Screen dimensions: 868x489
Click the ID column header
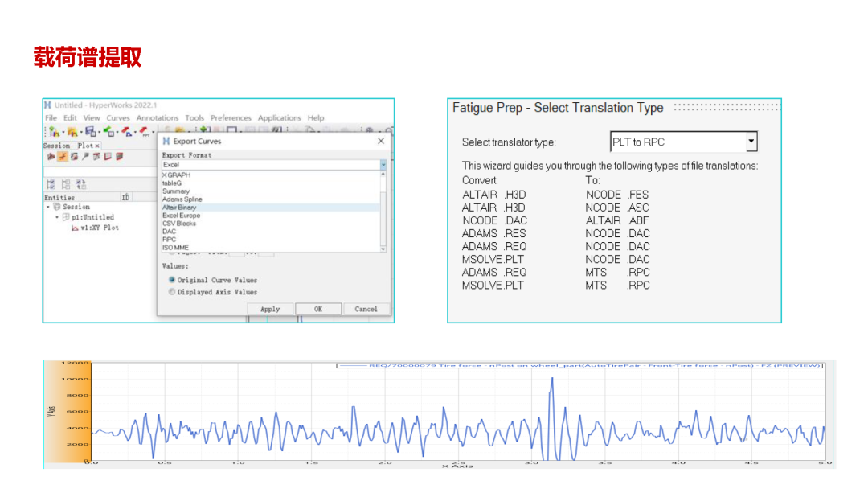coord(126,198)
